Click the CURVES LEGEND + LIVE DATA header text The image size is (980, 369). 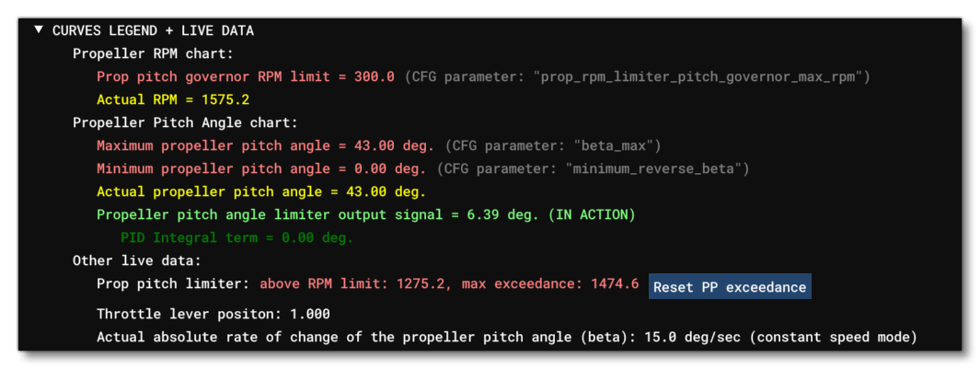pos(153,30)
